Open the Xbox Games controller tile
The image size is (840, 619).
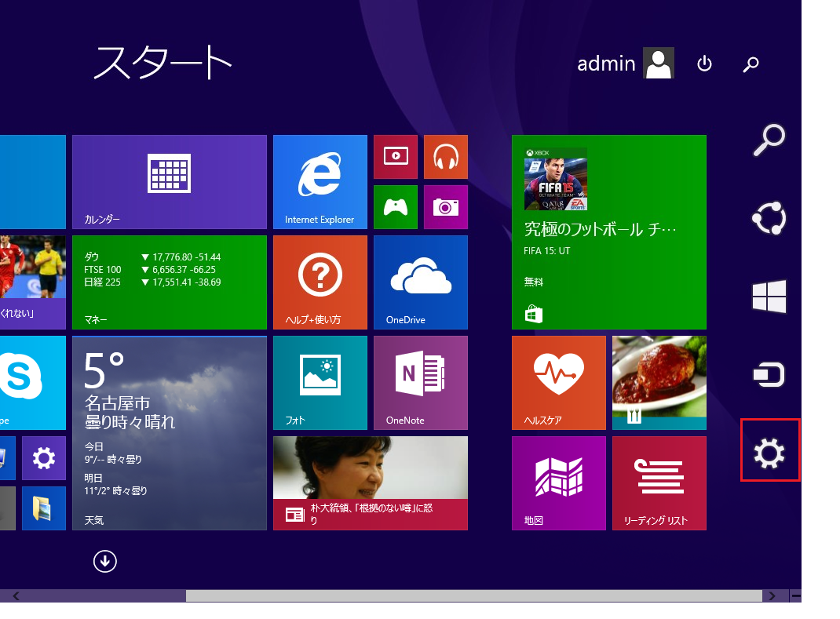(395, 207)
